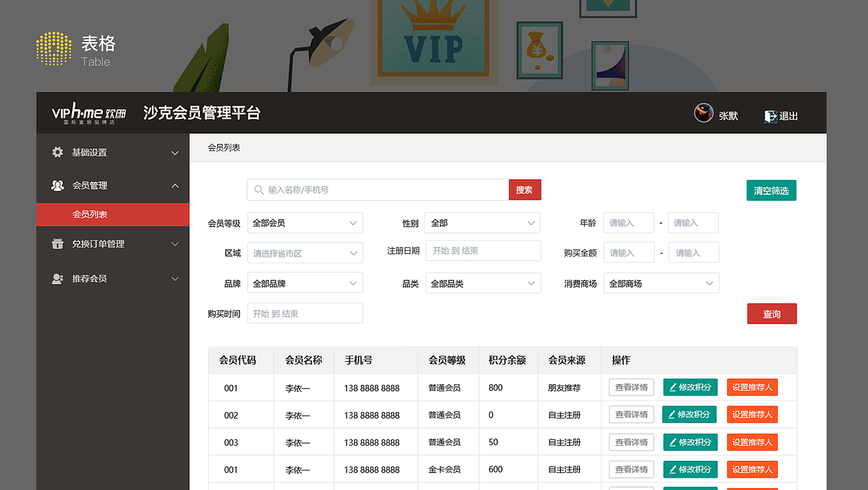868x490 pixels.
Task: Click the 会员名称 column header
Action: 304,360
